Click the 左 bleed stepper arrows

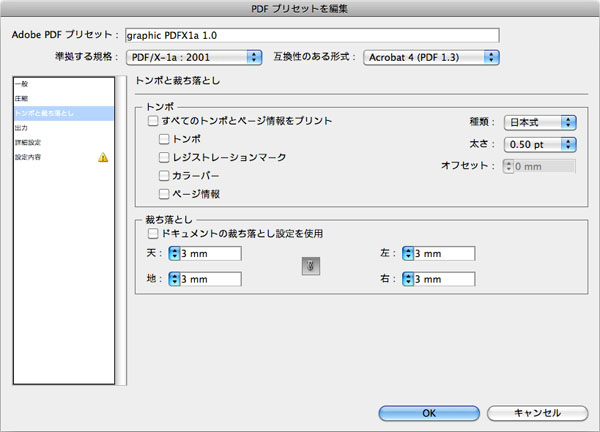[408, 254]
